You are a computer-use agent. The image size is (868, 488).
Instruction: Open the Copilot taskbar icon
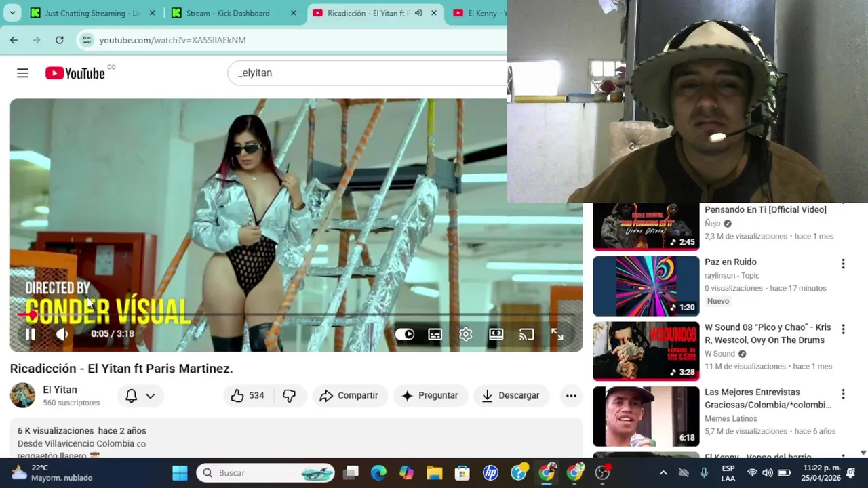pyautogui.click(x=406, y=473)
